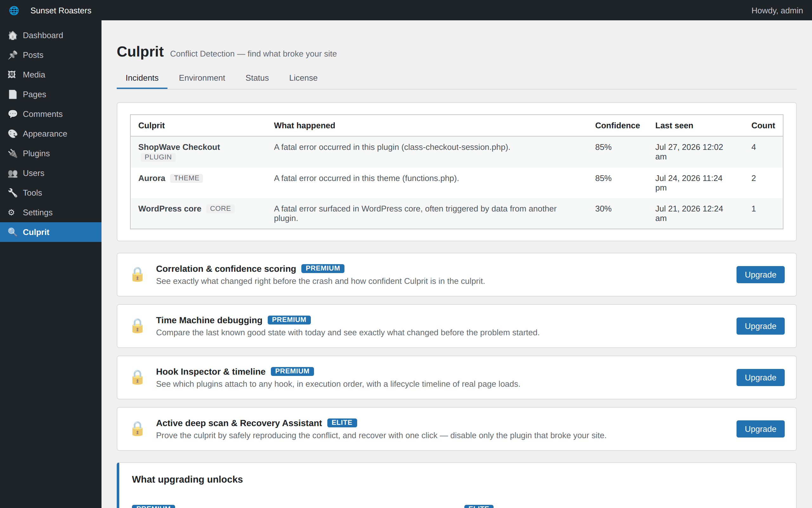Select the Plugins plug icon
The width and height of the screenshot is (812, 508).
coord(12,154)
